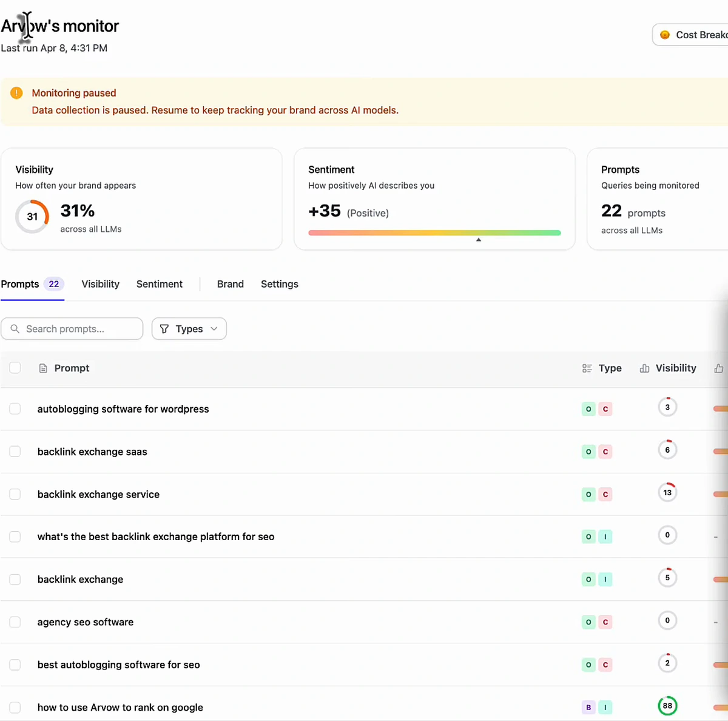
Task: Open the Types filter dropdown
Action: pos(189,328)
